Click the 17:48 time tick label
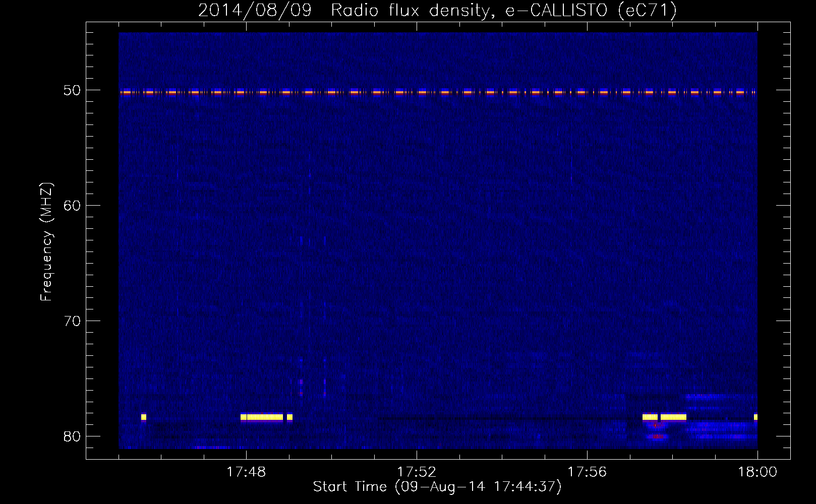This screenshot has width=816, height=504. tap(246, 472)
